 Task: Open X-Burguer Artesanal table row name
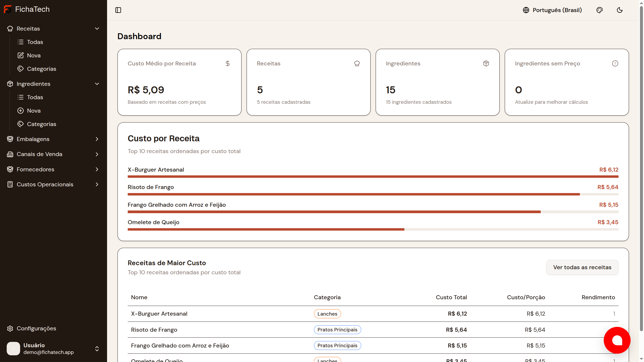coord(159,314)
